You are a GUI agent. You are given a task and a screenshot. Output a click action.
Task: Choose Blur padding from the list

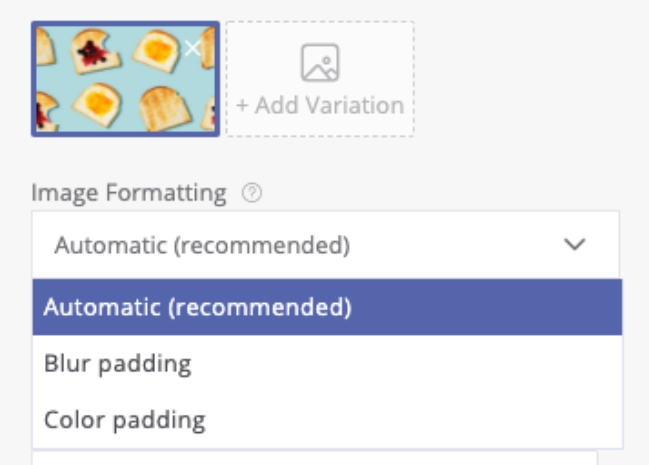117,363
